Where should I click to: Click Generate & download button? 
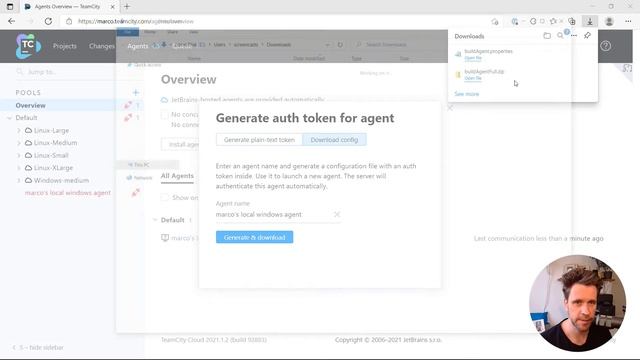254,237
